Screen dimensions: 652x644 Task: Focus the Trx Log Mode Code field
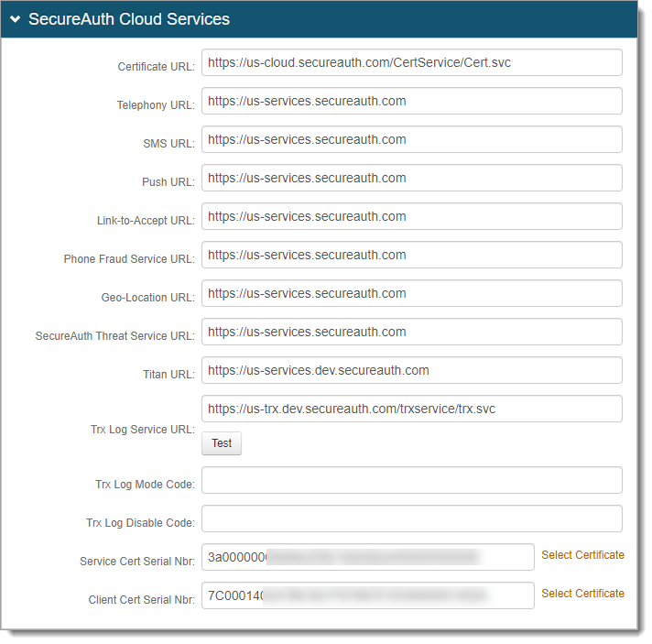(x=412, y=480)
